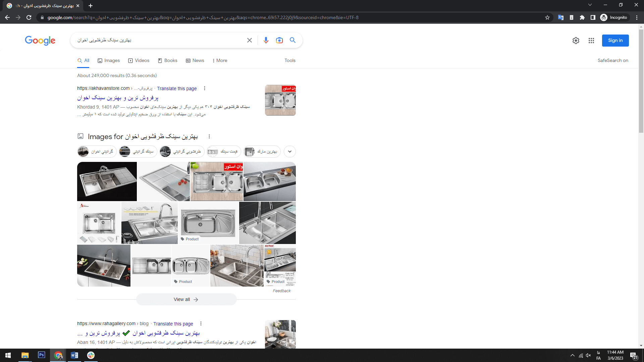Select the All results tab
644x362 pixels.
point(83,61)
